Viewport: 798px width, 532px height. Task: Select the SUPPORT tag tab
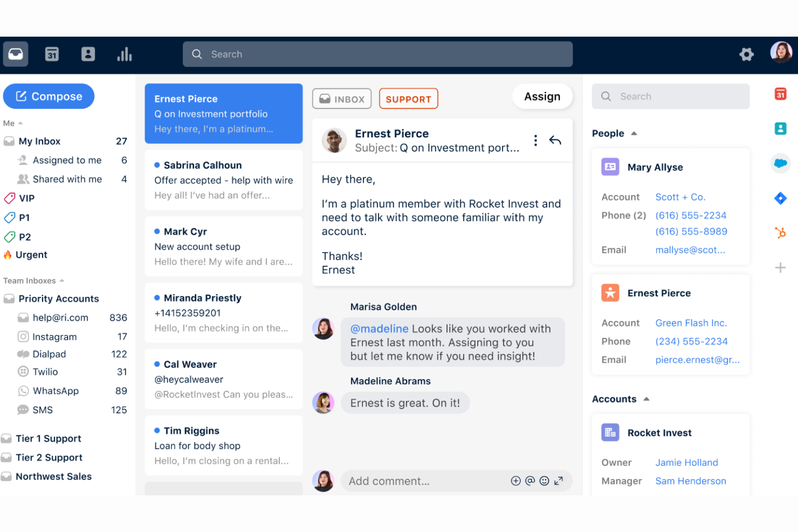[x=408, y=99]
